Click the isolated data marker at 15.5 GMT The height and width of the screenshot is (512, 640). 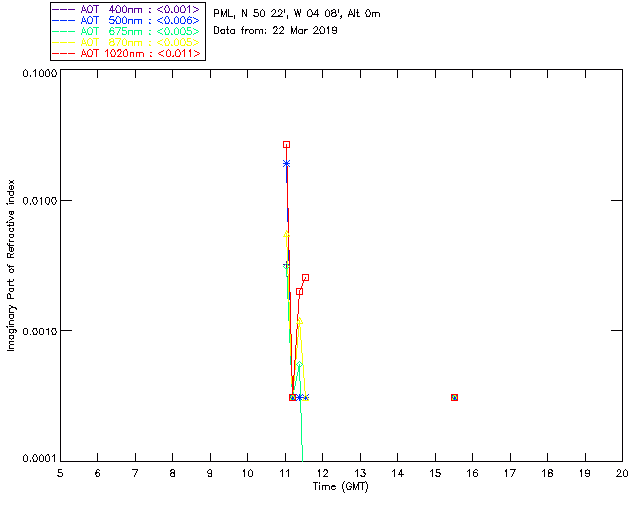click(454, 397)
